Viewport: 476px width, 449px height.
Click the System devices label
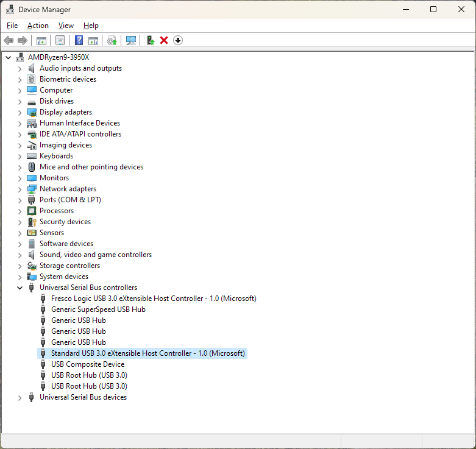point(64,277)
